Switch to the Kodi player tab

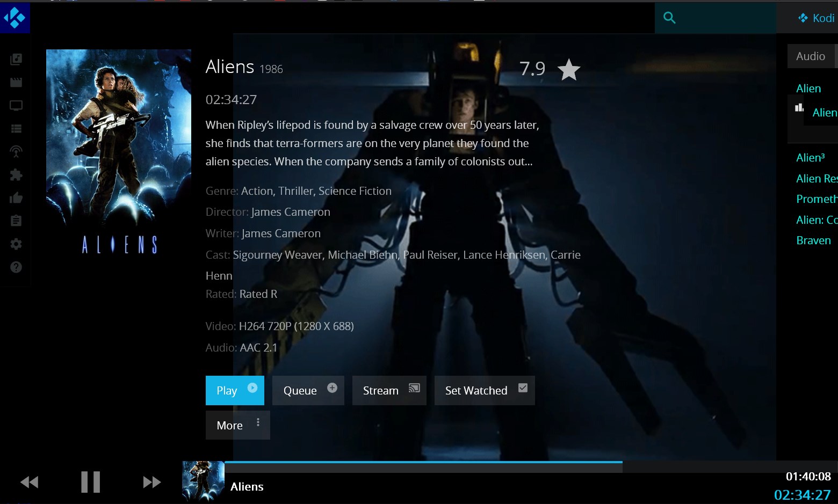816,18
